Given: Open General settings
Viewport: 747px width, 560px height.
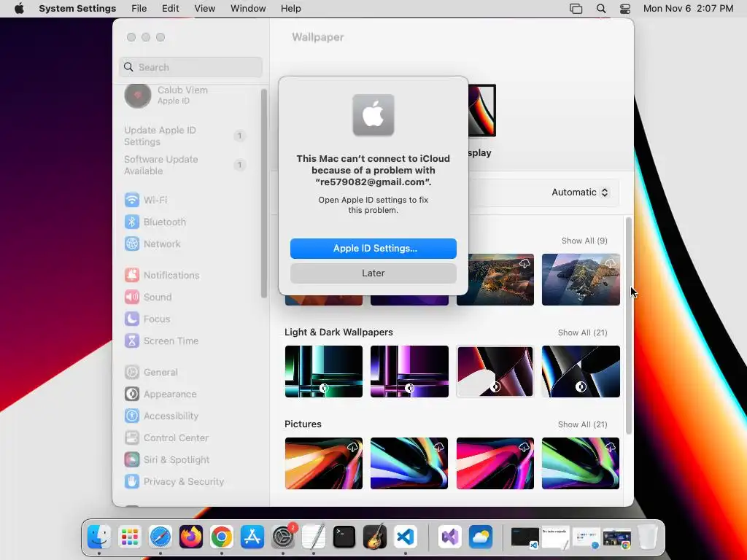Looking at the screenshot, I should [151, 373].
